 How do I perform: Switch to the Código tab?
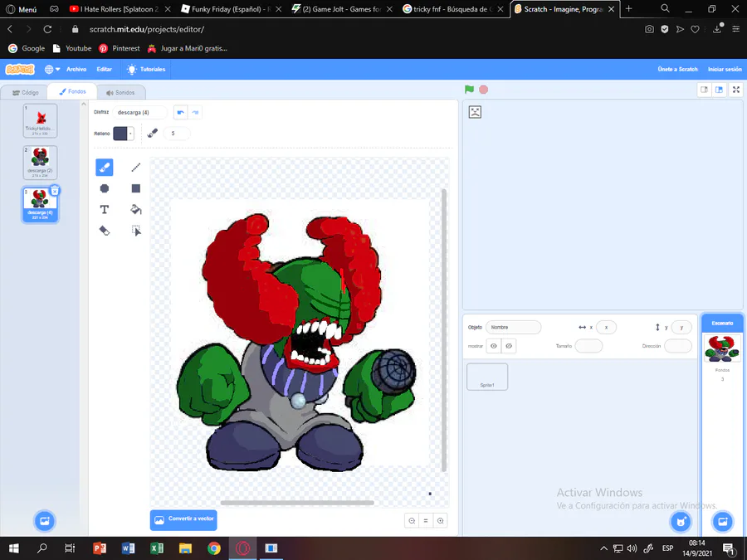coord(25,92)
